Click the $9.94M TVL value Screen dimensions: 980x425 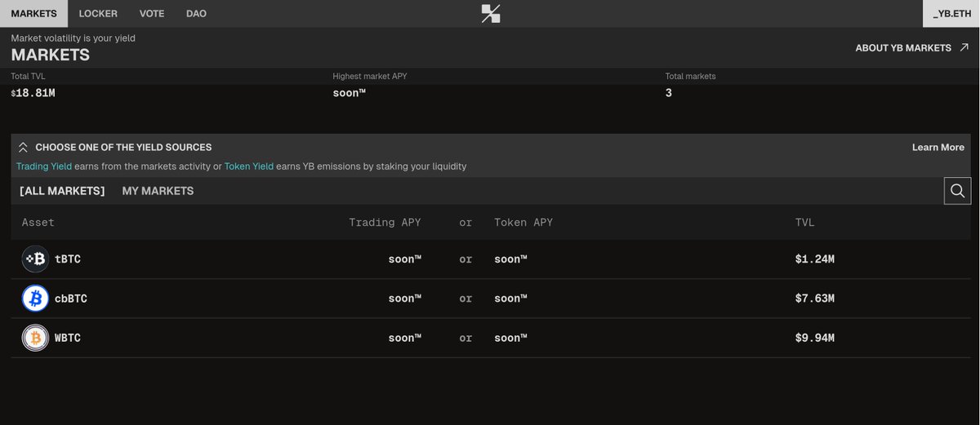click(x=814, y=338)
